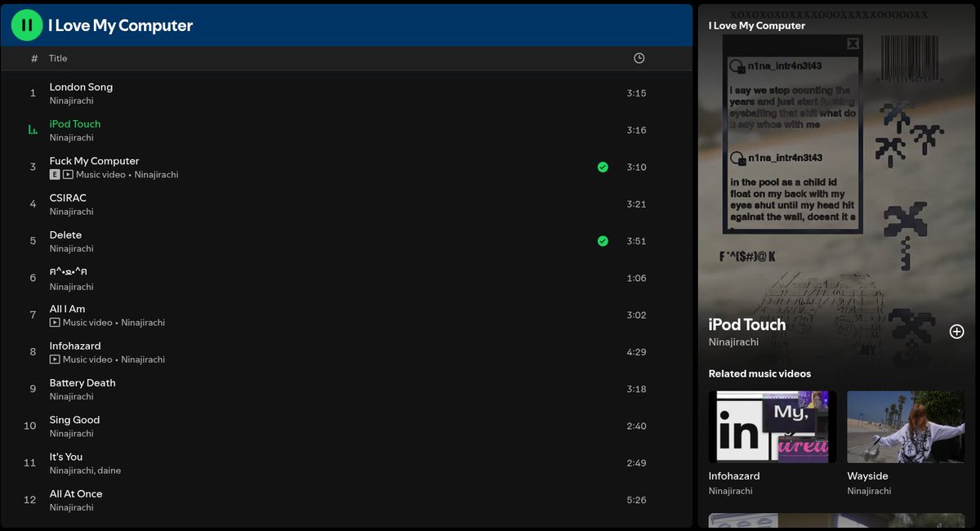
Task: Select the CSIRAC track
Action: (x=68, y=198)
